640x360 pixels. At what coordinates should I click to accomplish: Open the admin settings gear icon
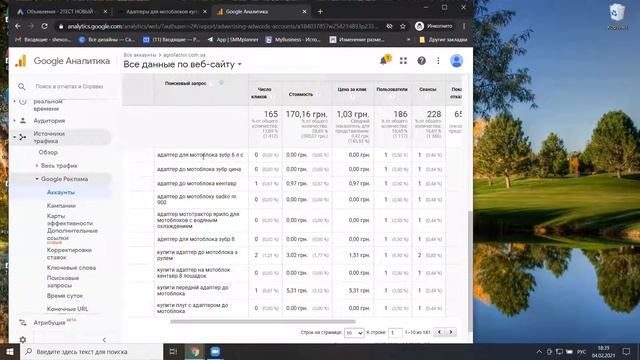click(22, 340)
